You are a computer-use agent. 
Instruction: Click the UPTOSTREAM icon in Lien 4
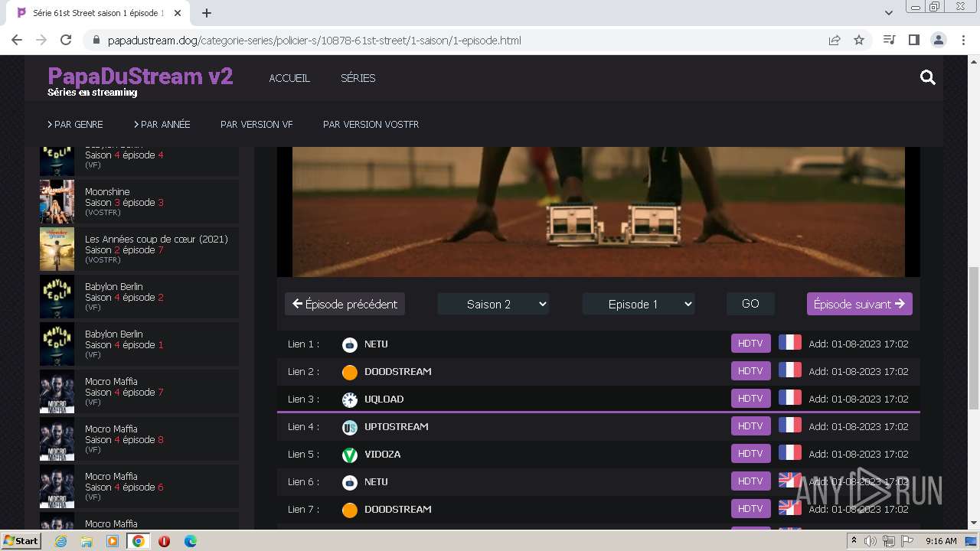tap(350, 427)
